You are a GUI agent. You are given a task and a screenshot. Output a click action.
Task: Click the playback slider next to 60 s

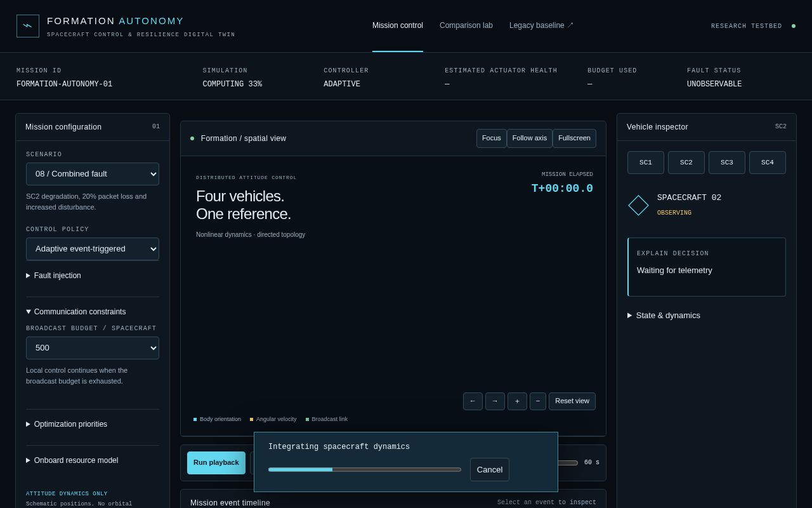[x=568, y=463]
